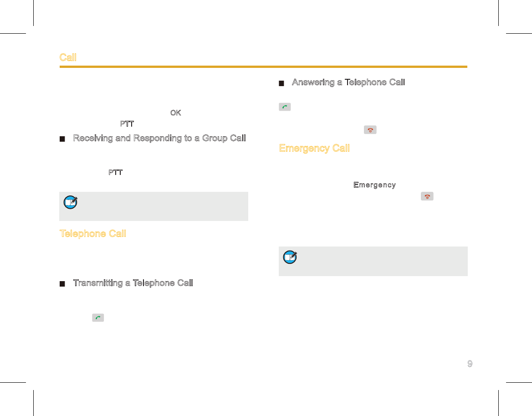
Task: Click the page number 9
Action: 470,364
